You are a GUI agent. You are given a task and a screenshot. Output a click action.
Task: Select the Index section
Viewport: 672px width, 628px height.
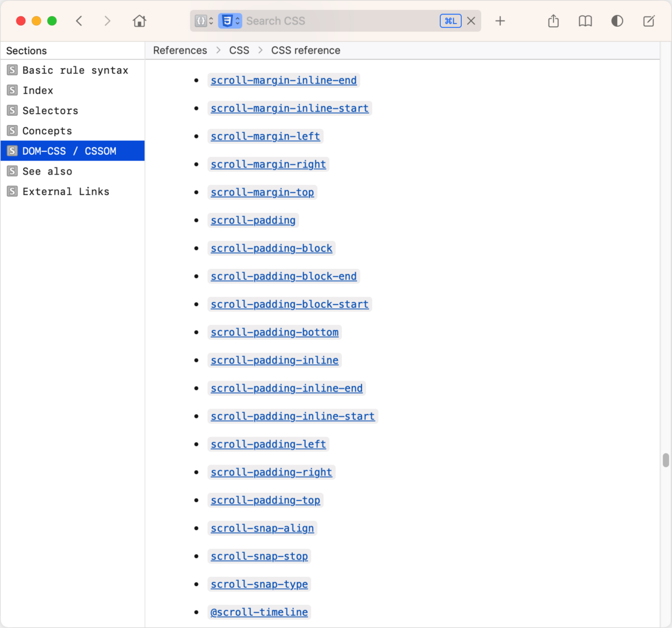click(x=72, y=90)
